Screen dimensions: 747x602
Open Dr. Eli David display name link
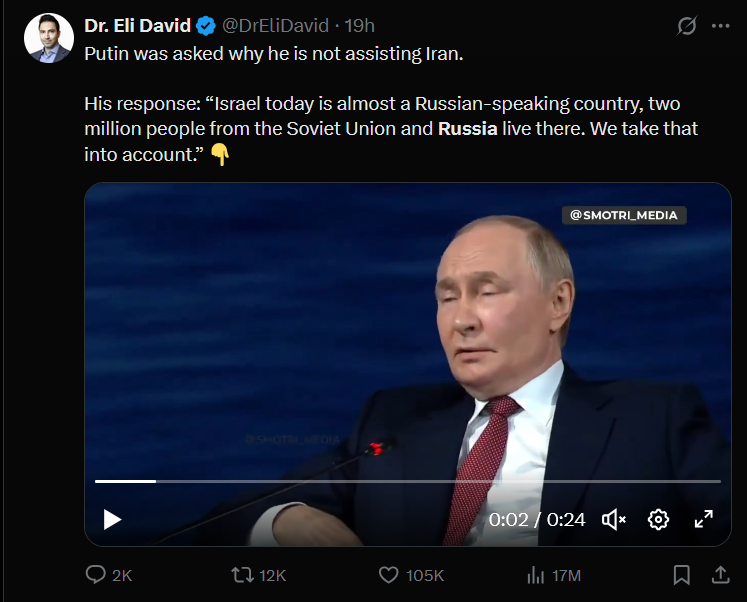pos(137,26)
